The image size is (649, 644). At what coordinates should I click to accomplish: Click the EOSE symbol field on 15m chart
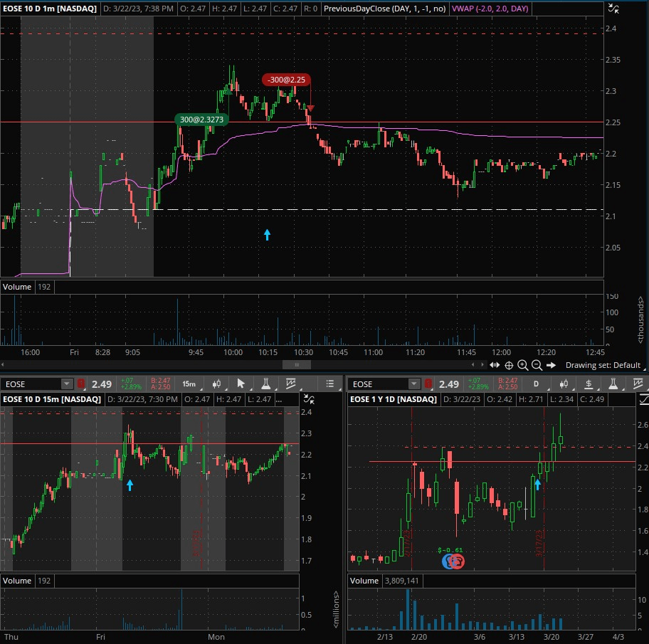31,384
